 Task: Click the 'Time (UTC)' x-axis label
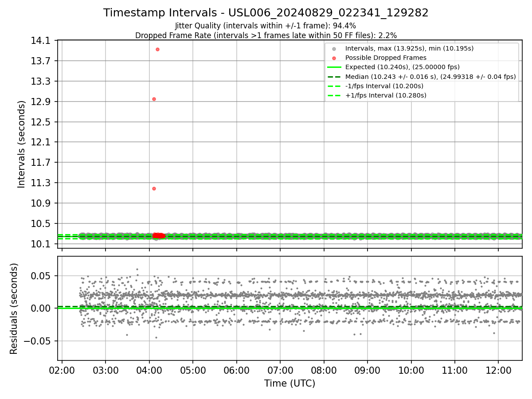tap(290, 383)
